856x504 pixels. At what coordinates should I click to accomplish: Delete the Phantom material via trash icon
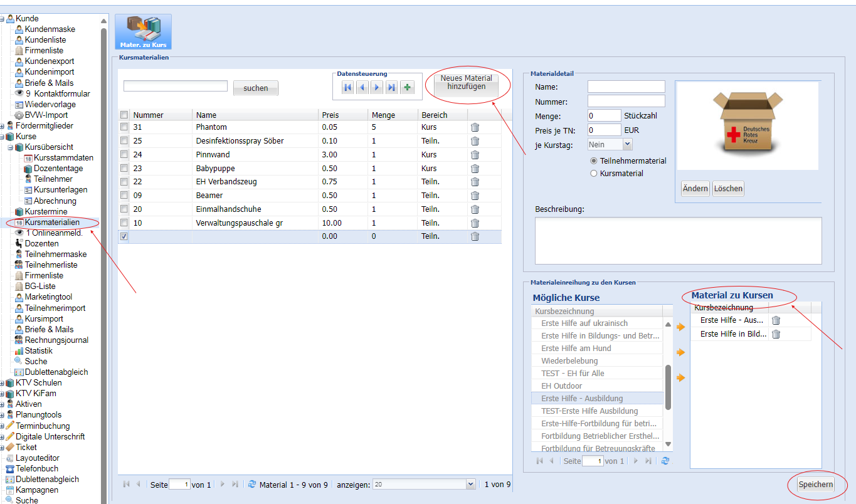coord(475,127)
